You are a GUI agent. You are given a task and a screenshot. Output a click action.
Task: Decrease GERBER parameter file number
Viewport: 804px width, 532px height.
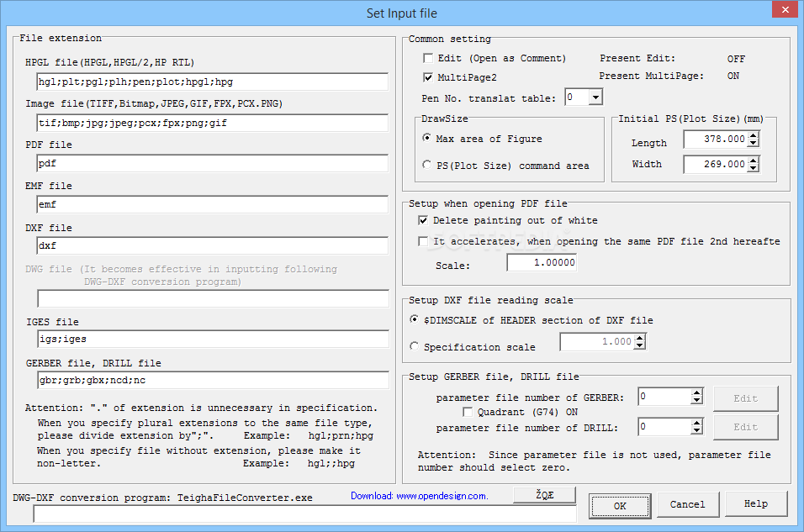(x=696, y=401)
